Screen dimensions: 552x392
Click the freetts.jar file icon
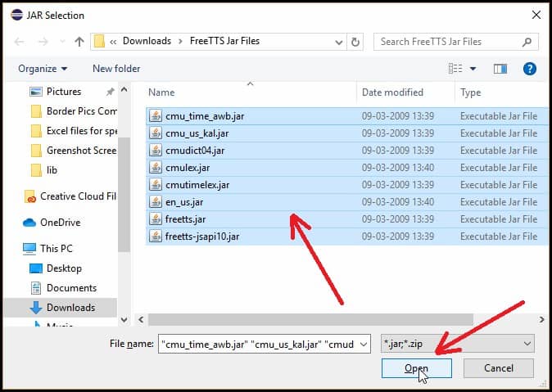coord(156,219)
